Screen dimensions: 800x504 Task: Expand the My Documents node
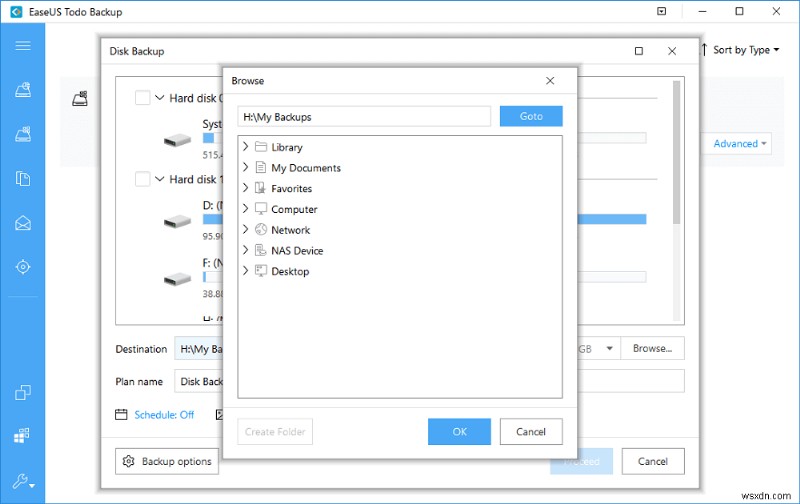point(245,167)
